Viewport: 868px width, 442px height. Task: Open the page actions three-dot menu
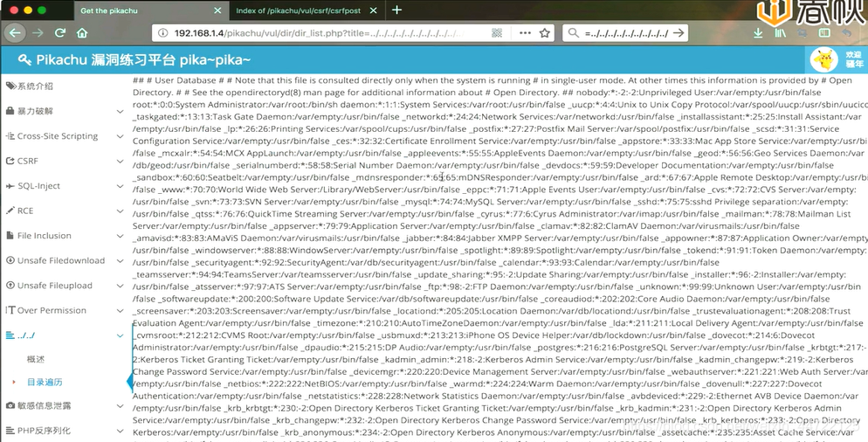[x=525, y=33]
